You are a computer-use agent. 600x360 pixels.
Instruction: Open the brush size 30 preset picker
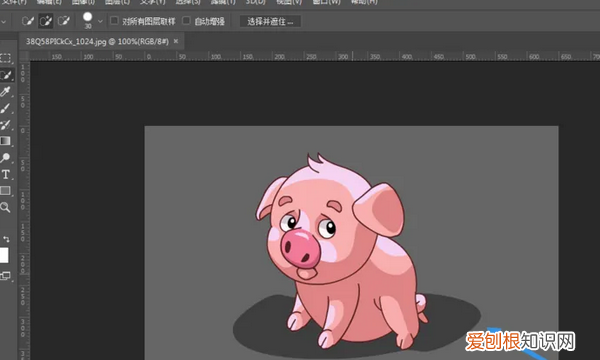pos(88,21)
